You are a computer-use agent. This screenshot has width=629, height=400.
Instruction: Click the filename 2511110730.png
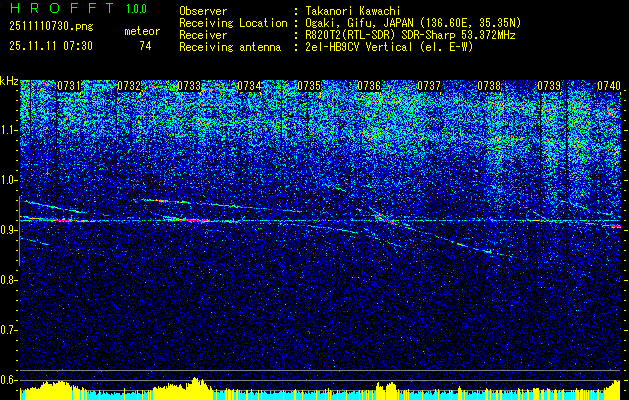[51, 27]
